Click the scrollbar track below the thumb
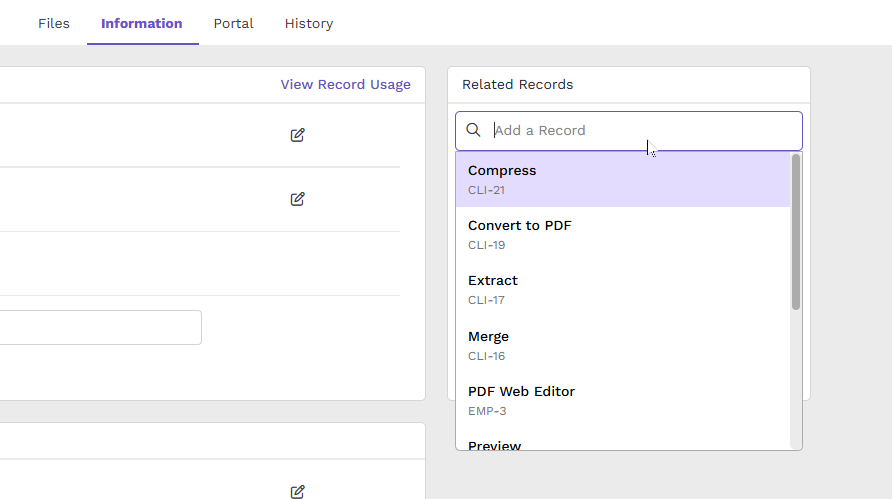The width and height of the screenshot is (892, 499). tap(796, 380)
